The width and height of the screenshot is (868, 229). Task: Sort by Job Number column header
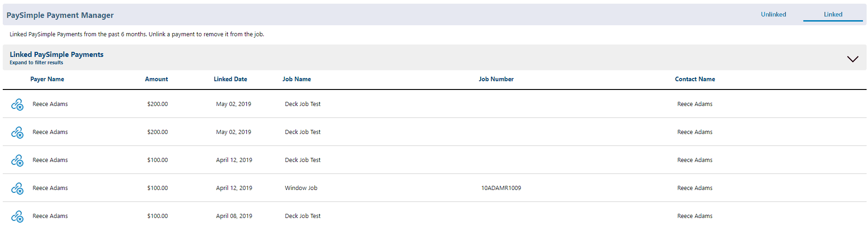click(496, 79)
